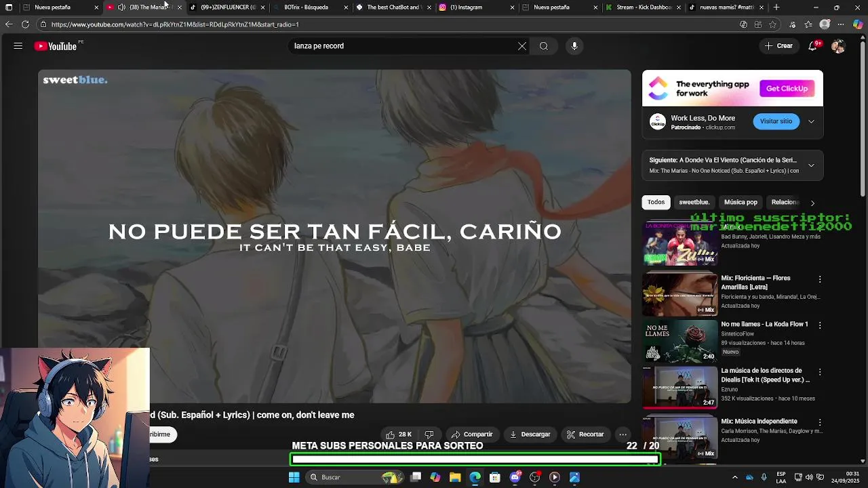Dislike the video with thumbs-down
868x488 pixels.
(x=429, y=434)
